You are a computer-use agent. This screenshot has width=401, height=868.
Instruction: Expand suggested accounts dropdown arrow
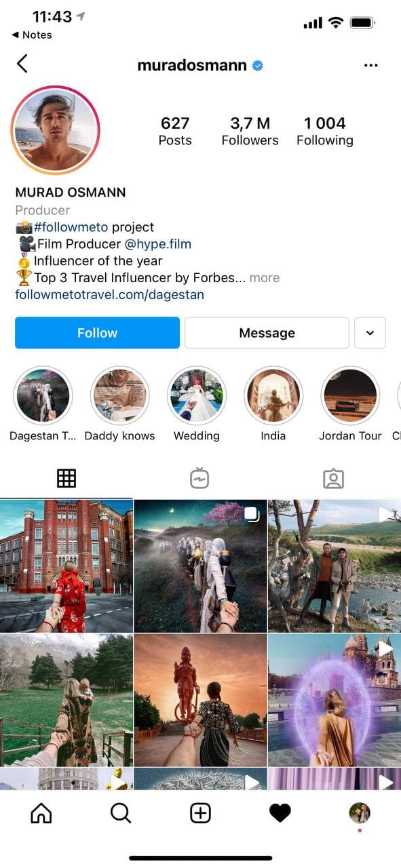tap(370, 333)
